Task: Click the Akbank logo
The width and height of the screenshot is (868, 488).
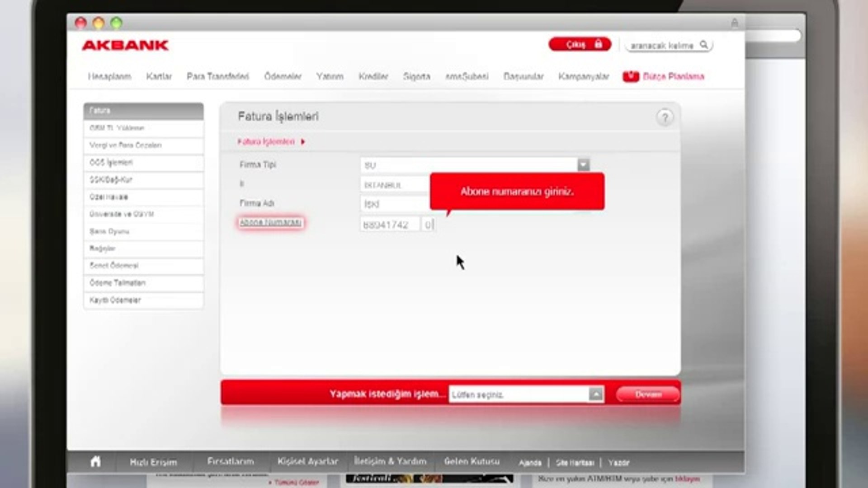Action: pyautogui.click(x=125, y=45)
